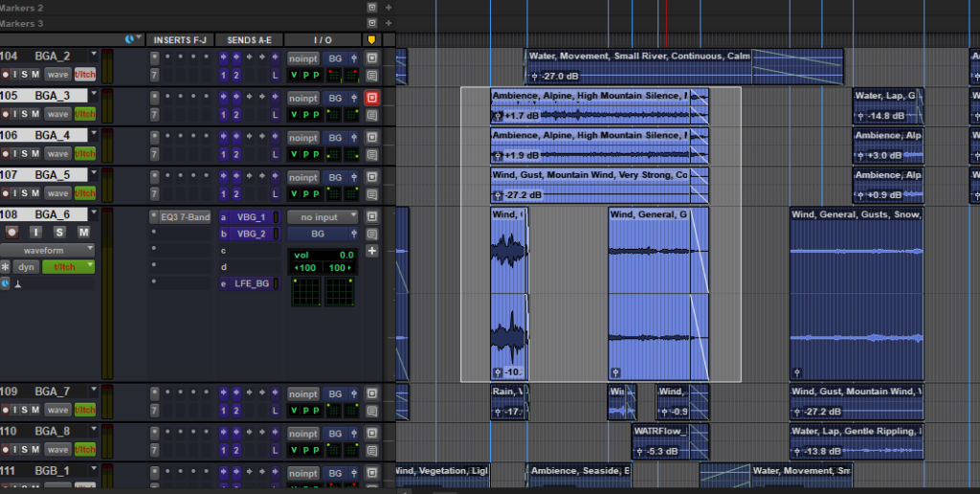
Task: Click the metronome tick icon on BGA_6
Action: [18, 284]
